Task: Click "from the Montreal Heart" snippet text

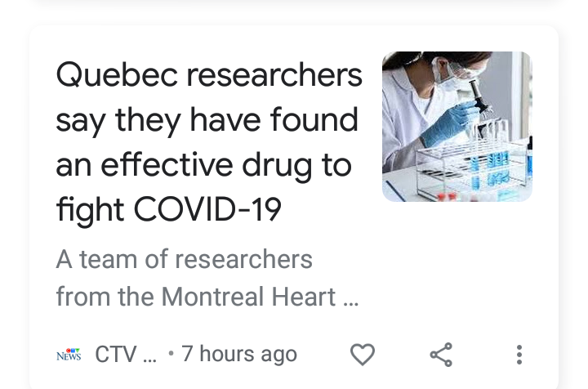Action: tap(196, 296)
